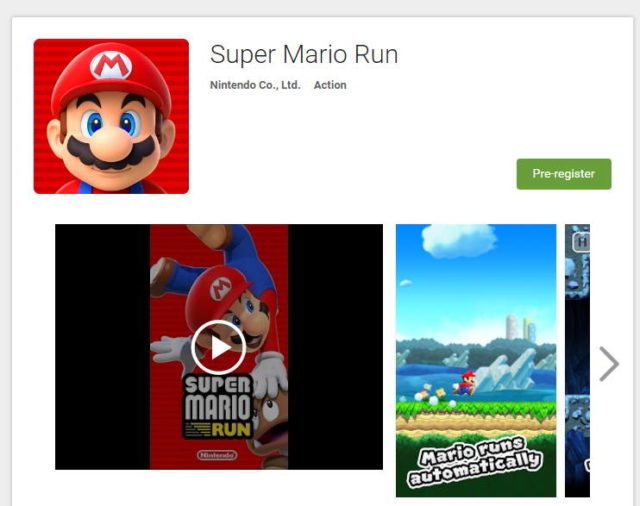Click the M emblem on Mario's cap in the app icon
Image resolution: width=640 pixels, height=506 pixels.
click(111, 65)
